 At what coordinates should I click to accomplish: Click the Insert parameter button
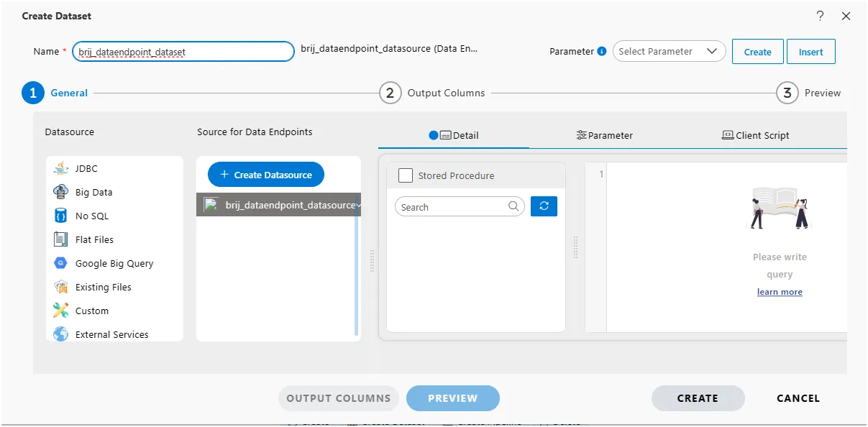811,52
